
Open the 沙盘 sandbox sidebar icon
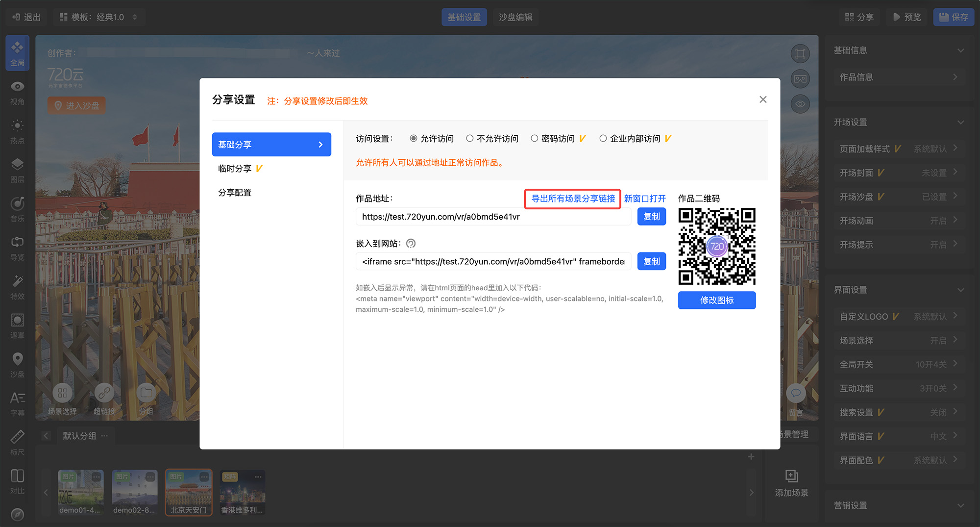point(17,365)
